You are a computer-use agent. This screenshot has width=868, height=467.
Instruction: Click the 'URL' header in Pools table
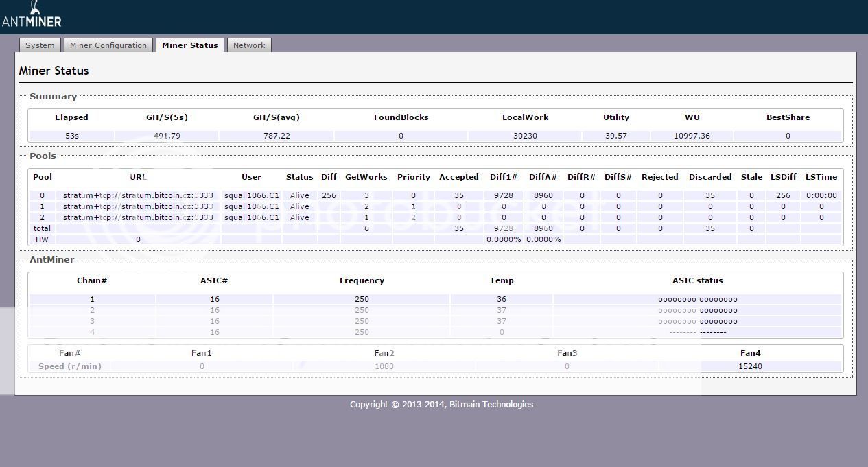tap(138, 177)
